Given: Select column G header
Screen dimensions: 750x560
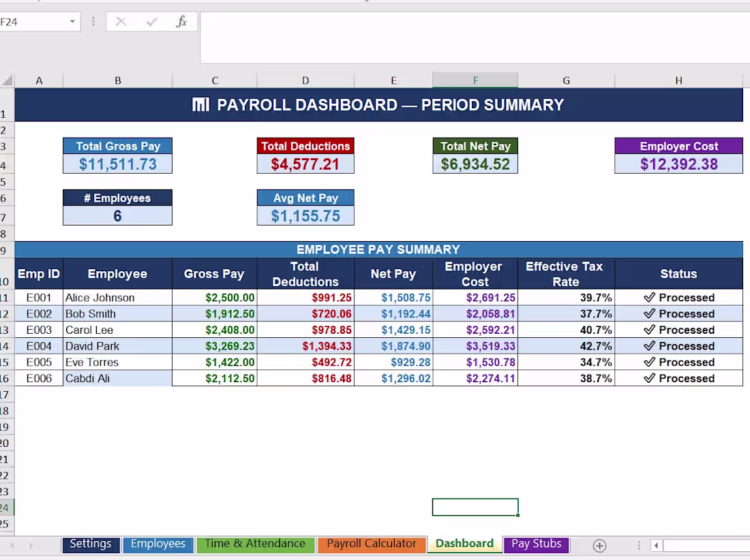Looking at the screenshot, I should tap(566, 80).
